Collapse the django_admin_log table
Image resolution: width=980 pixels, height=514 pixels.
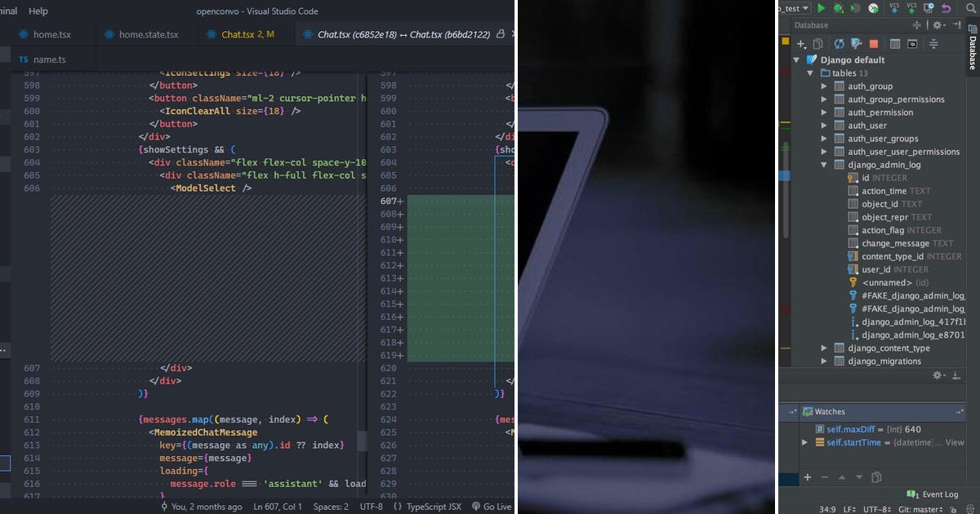tap(823, 164)
